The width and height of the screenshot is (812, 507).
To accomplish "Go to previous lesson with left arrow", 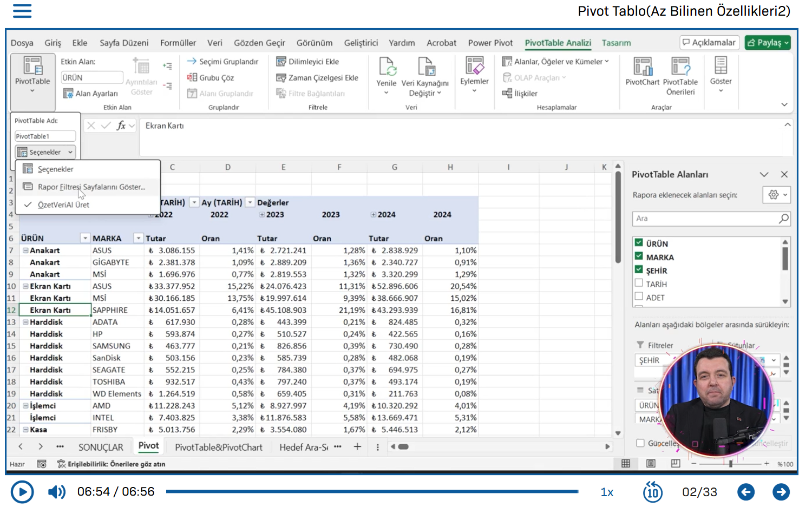I will 746,492.
